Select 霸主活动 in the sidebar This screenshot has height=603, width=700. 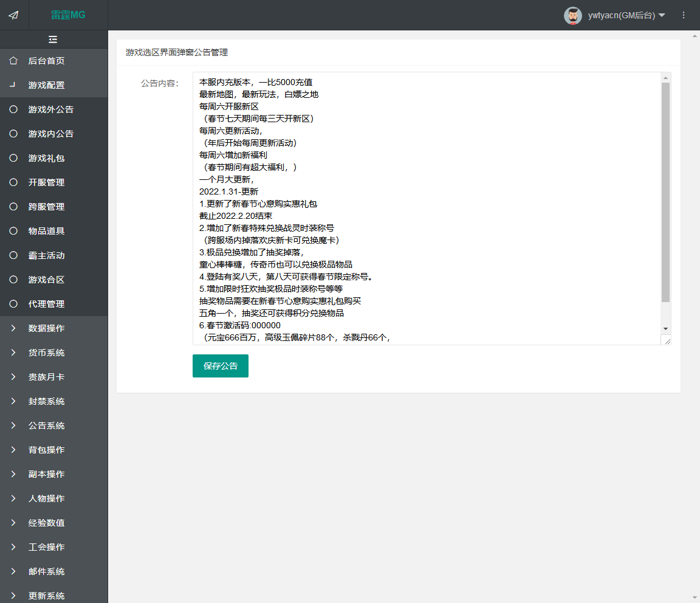click(x=53, y=255)
